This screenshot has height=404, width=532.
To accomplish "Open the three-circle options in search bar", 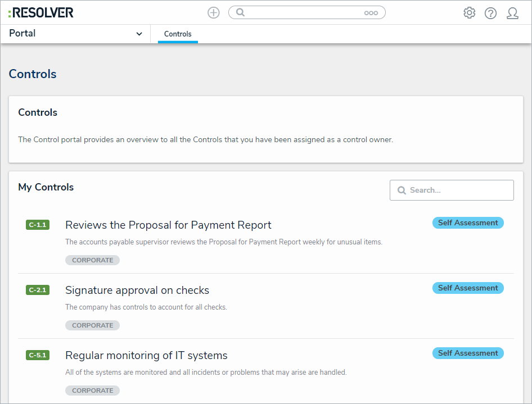I will (371, 13).
